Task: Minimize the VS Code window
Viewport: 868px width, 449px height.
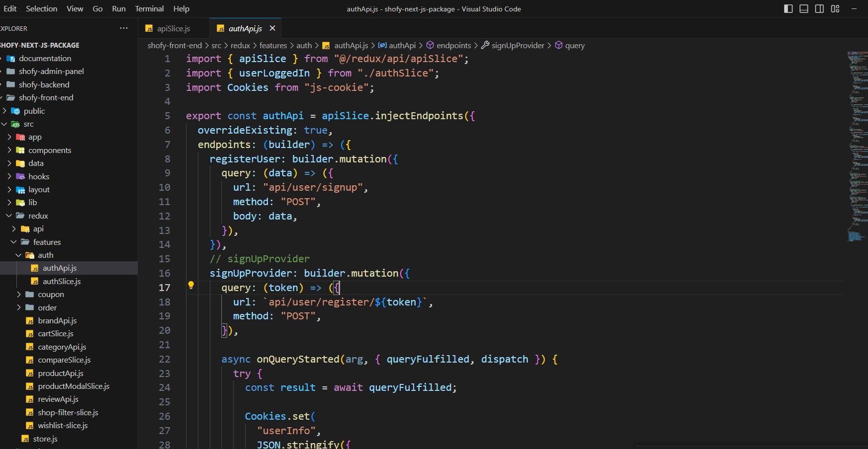Action: pyautogui.click(x=854, y=8)
